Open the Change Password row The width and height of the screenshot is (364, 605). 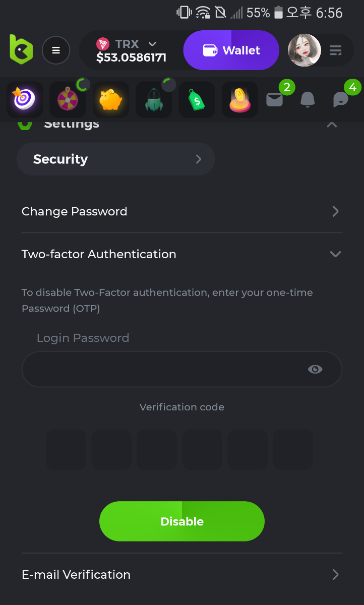(x=181, y=211)
